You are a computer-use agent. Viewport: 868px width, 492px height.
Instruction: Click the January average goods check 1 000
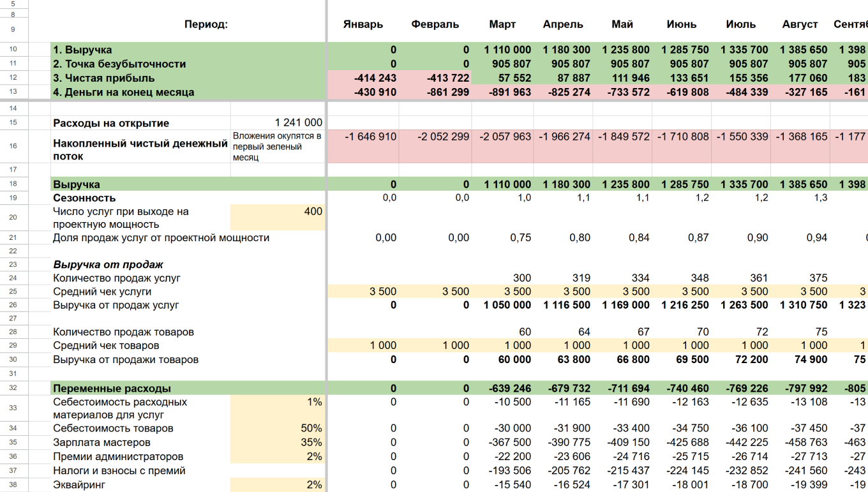(363, 345)
